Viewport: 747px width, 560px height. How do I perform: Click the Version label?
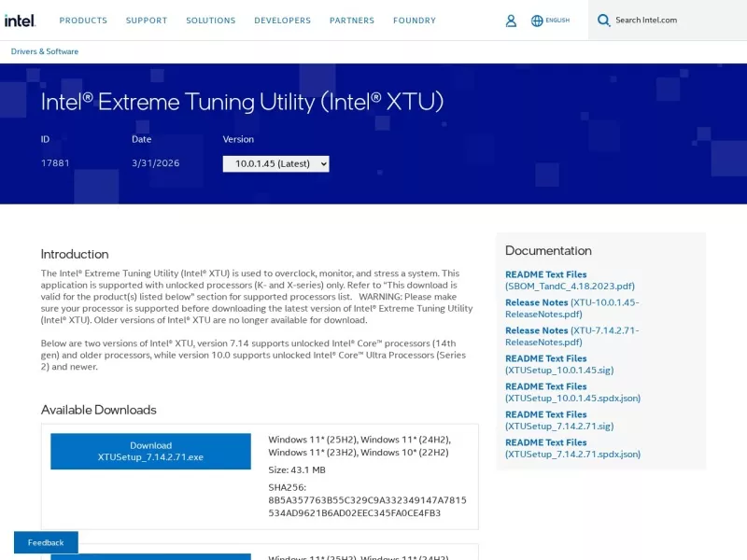point(238,139)
